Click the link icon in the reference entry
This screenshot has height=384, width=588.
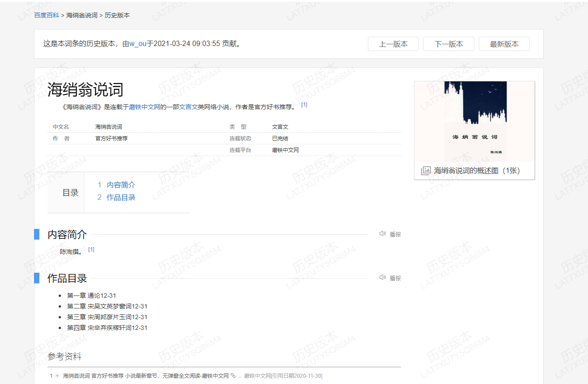click(233, 376)
